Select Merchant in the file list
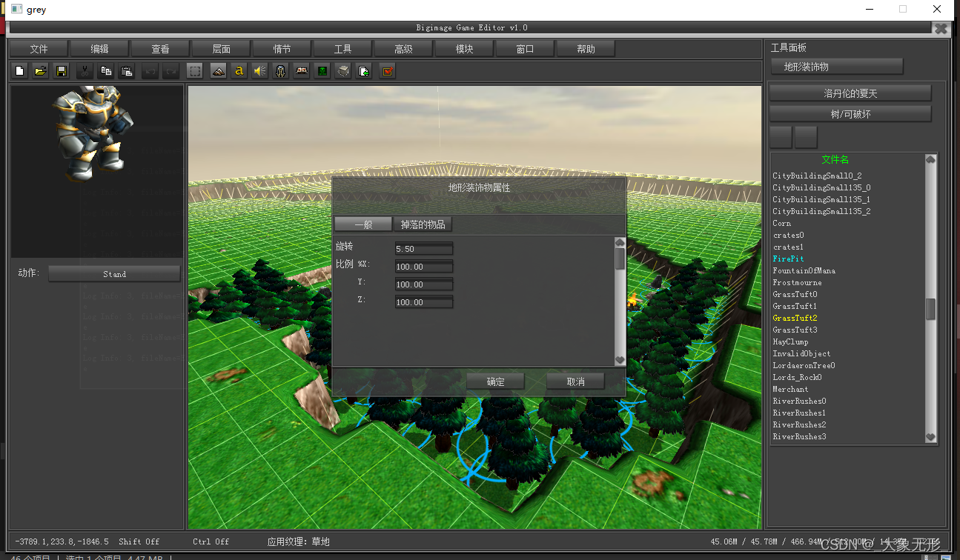Viewport: 960px width, 560px height. 790,390
